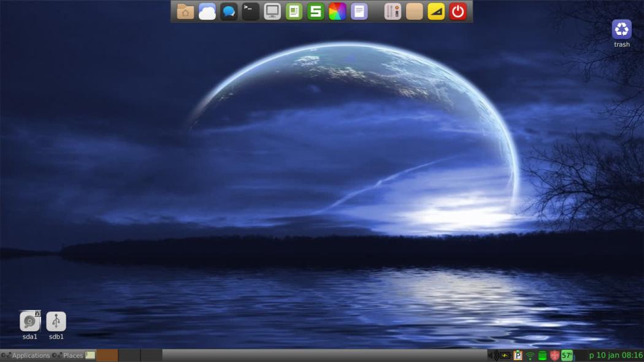Click the blank tan dock icon
Screen dimensions: 644x362
point(415,12)
